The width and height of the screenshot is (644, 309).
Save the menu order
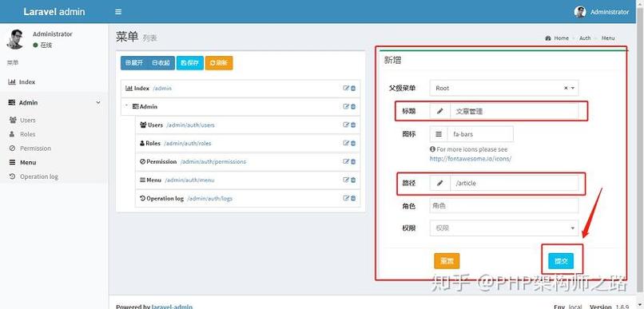point(189,63)
